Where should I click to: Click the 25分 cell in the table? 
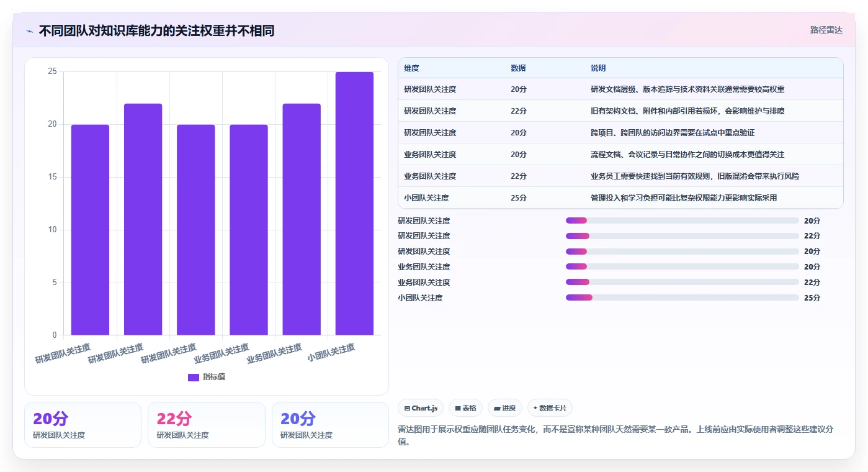tap(519, 198)
